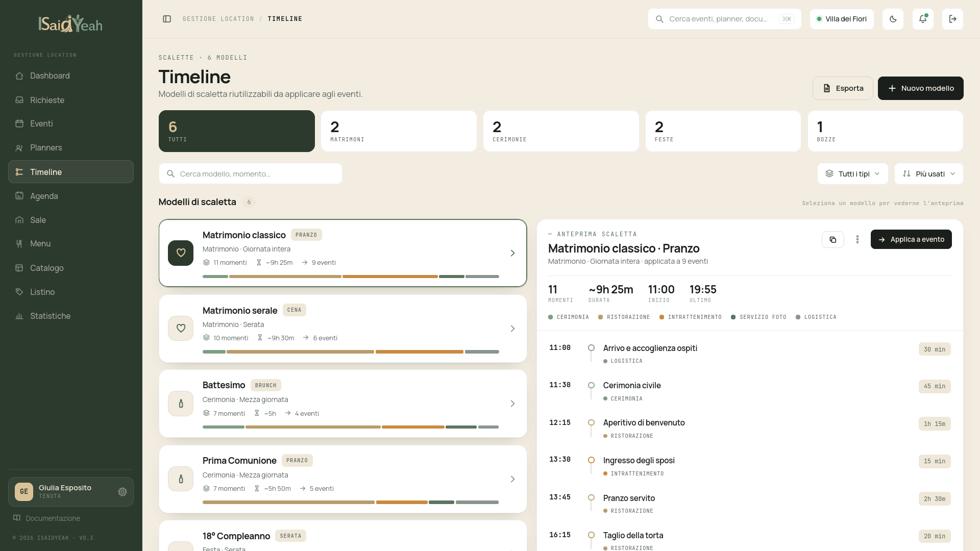Click the Intrattenimento legend label
This screenshot has width=980, height=551.
coord(695,317)
